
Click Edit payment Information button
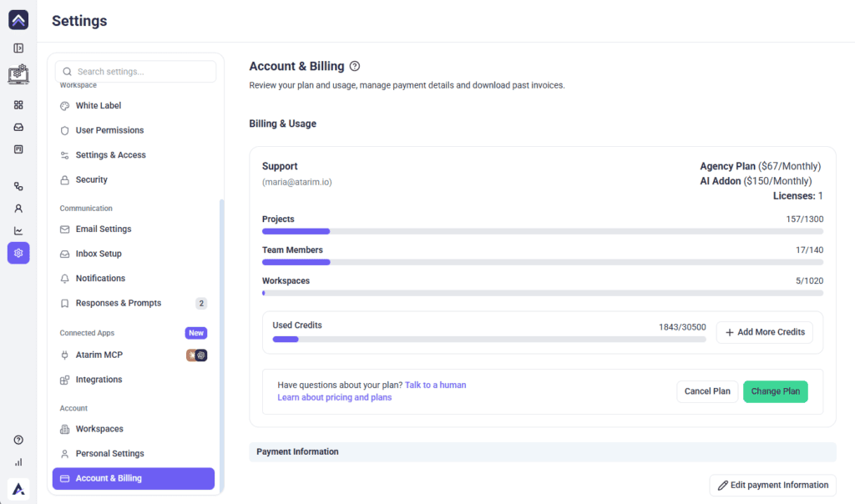coord(772,485)
